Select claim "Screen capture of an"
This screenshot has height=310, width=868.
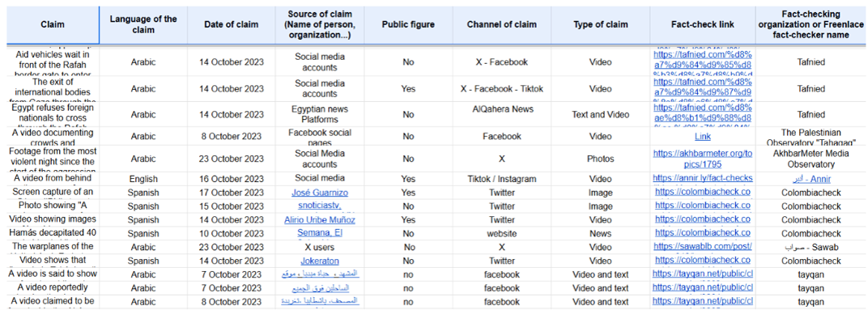coord(53,192)
